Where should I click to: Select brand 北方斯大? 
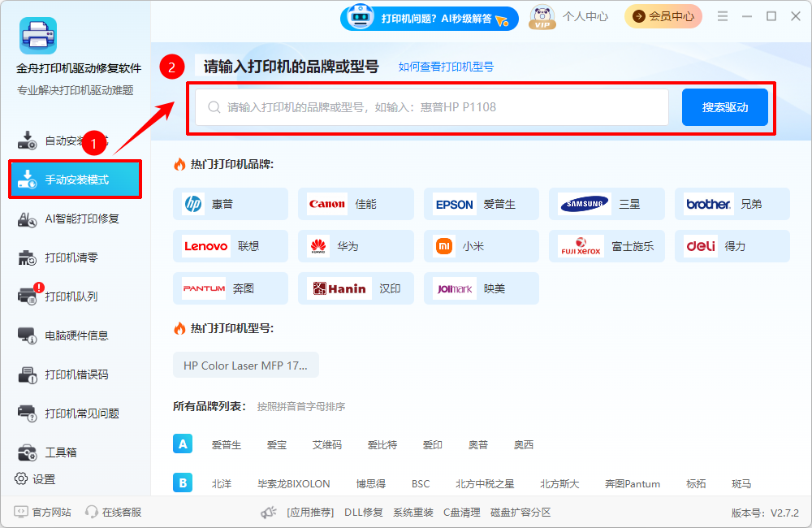click(x=559, y=483)
